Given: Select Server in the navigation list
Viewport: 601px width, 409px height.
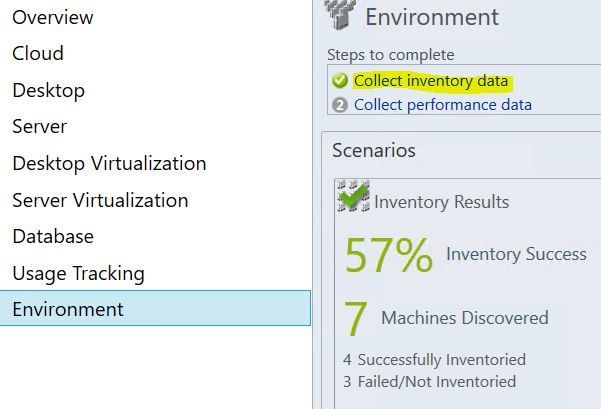Looking at the screenshot, I should click(40, 127).
